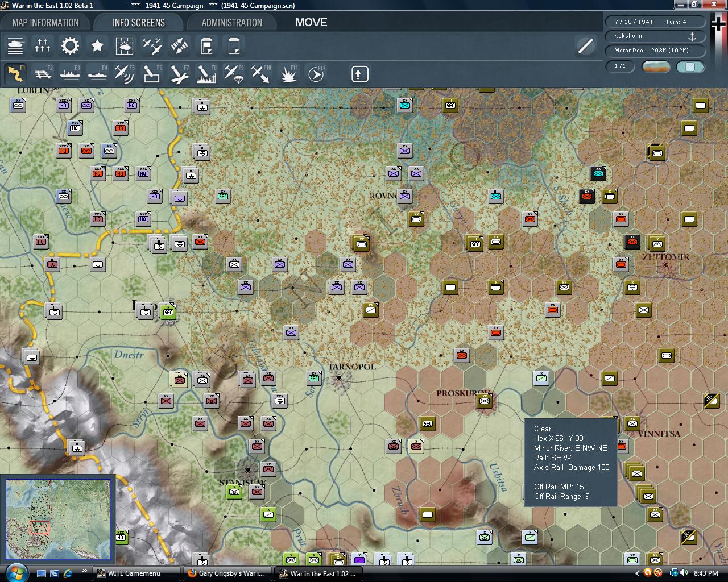Switch to Gary Grigsby's War Firefox taskbar item
The image size is (728, 582).
228,573
